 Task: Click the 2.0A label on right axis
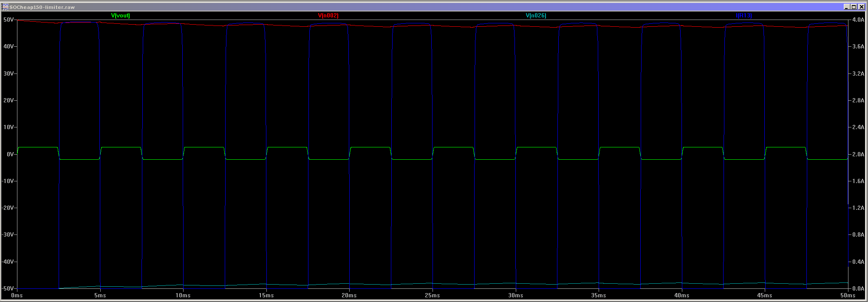(858, 154)
